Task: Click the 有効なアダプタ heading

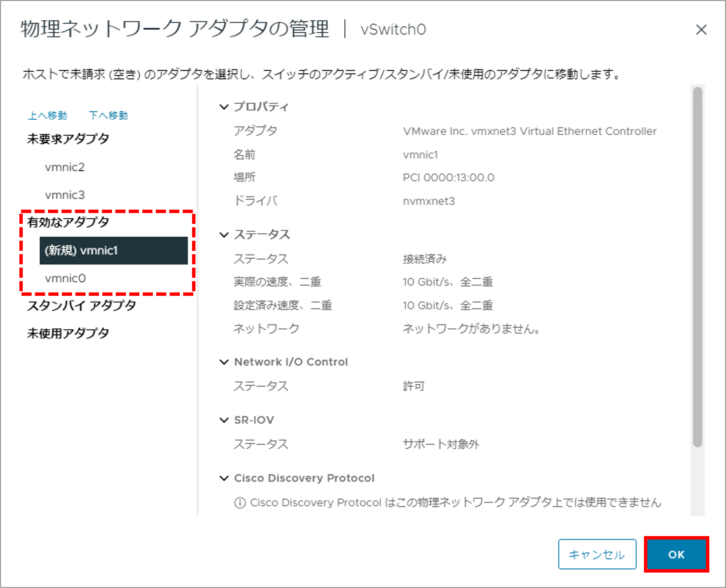Action: tap(68, 222)
